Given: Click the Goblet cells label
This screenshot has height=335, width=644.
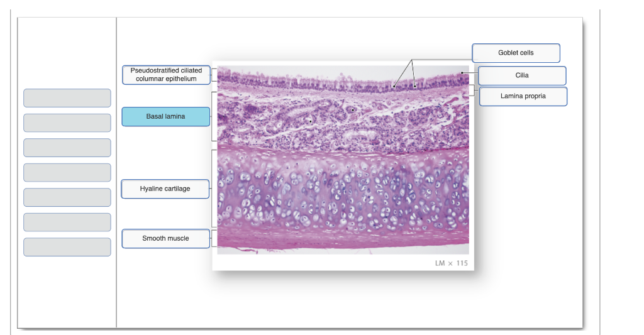Looking at the screenshot, I should 516,53.
